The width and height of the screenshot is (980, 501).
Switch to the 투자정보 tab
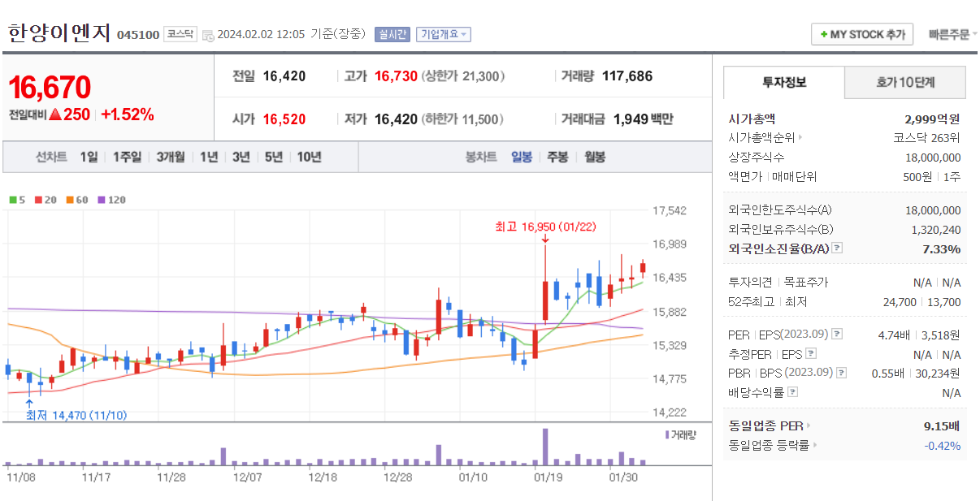click(x=784, y=83)
